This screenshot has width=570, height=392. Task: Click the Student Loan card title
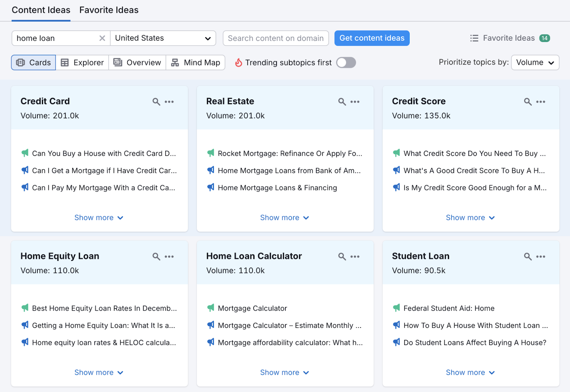click(x=421, y=256)
